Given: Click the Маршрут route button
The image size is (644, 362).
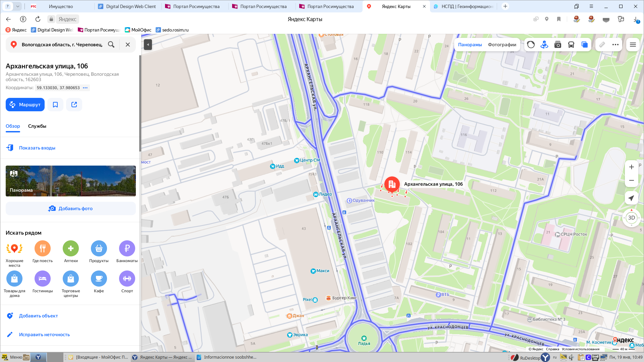Looking at the screenshot, I should point(25,105).
